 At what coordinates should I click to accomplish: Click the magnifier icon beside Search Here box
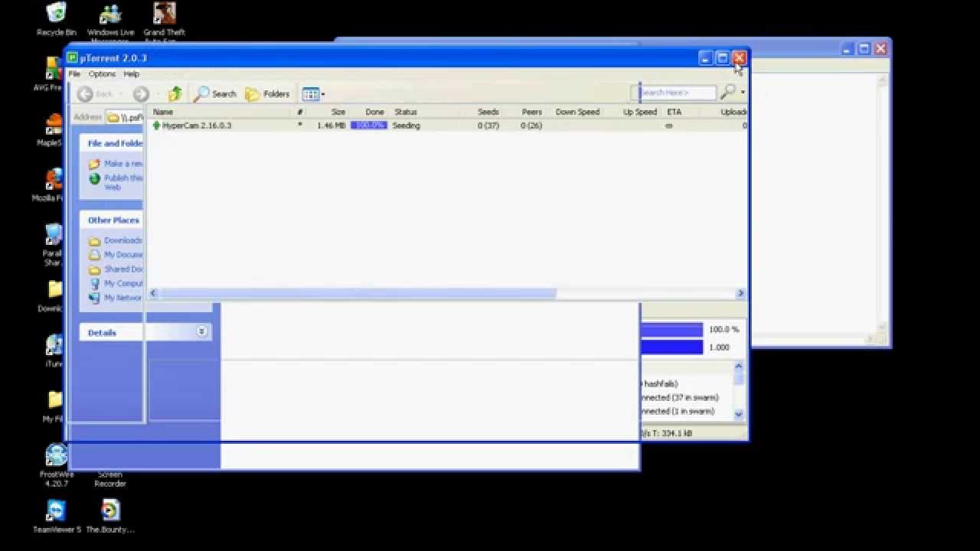(x=728, y=92)
